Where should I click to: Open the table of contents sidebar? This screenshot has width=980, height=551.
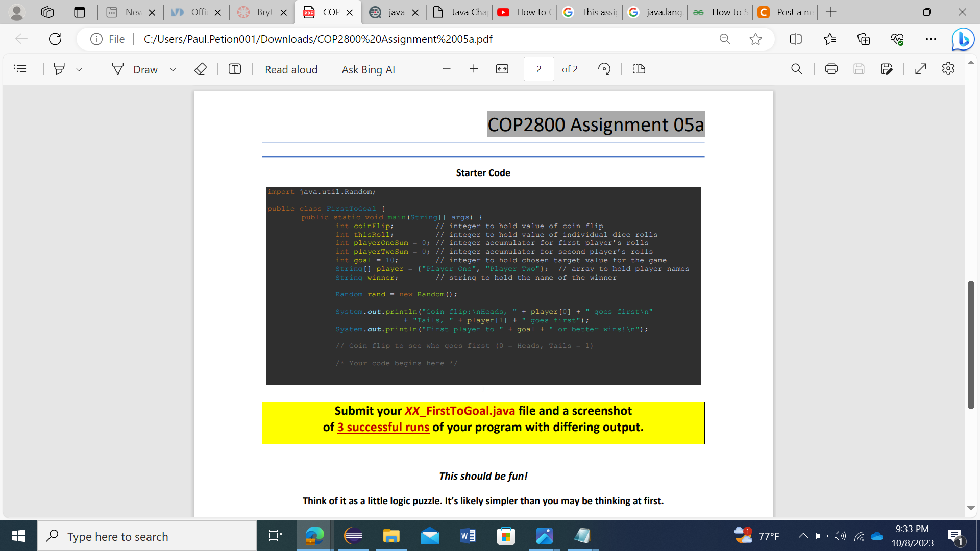(x=20, y=69)
